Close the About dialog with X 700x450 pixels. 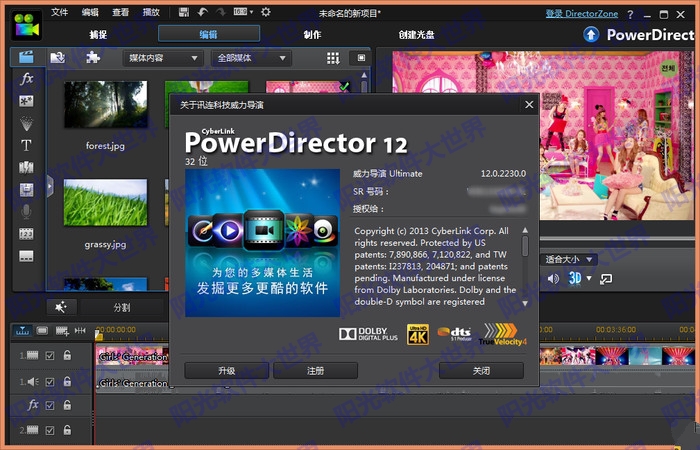tap(529, 104)
